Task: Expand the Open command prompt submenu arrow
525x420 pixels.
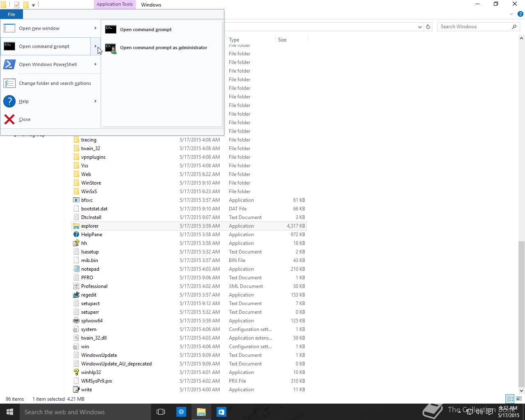Action: [x=96, y=46]
